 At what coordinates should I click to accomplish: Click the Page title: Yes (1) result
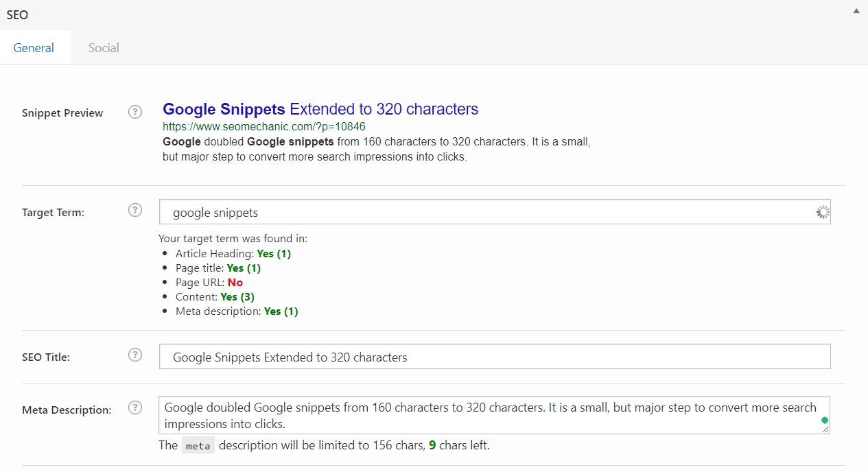(x=218, y=268)
